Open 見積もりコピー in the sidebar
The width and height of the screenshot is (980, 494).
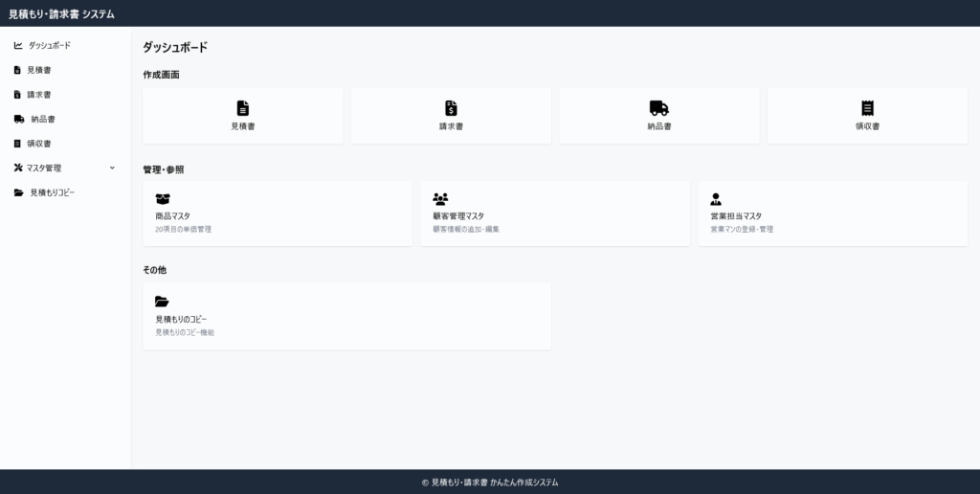click(x=52, y=192)
